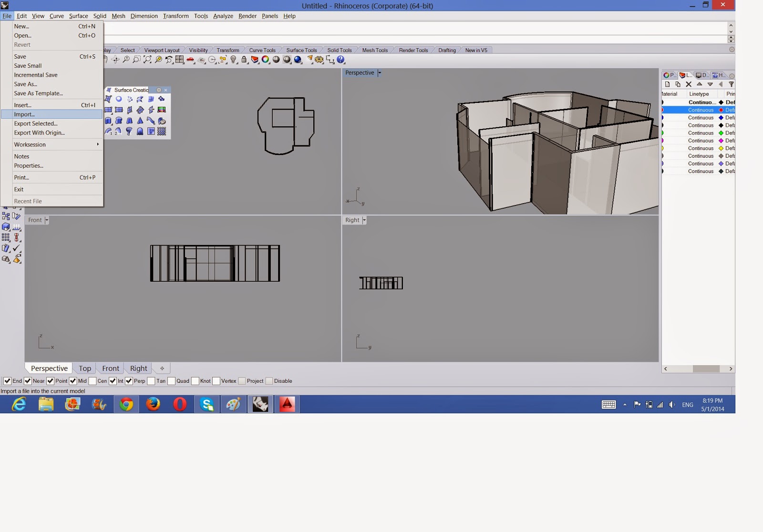
Task: Click the Delete layer X icon
Action: tap(689, 84)
